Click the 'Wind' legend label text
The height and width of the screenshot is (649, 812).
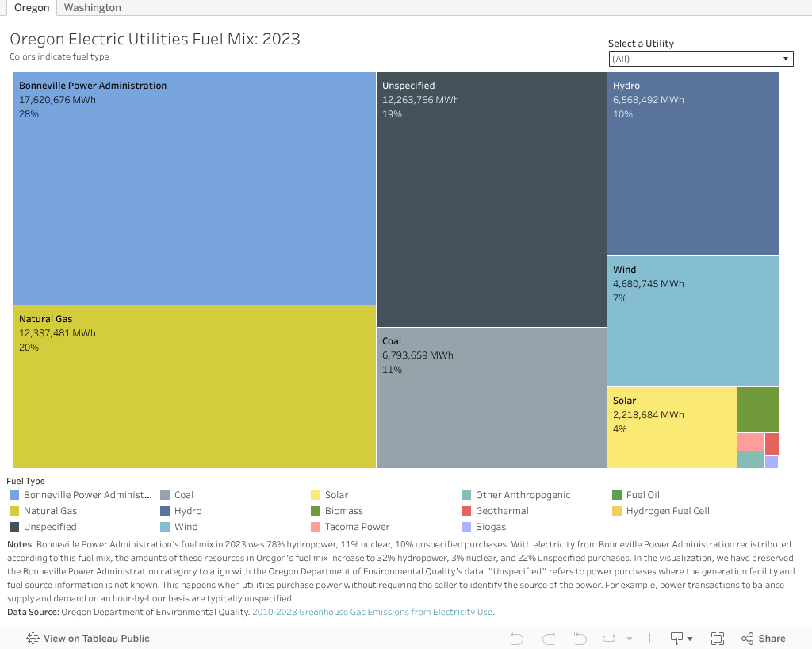tap(186, 527)
